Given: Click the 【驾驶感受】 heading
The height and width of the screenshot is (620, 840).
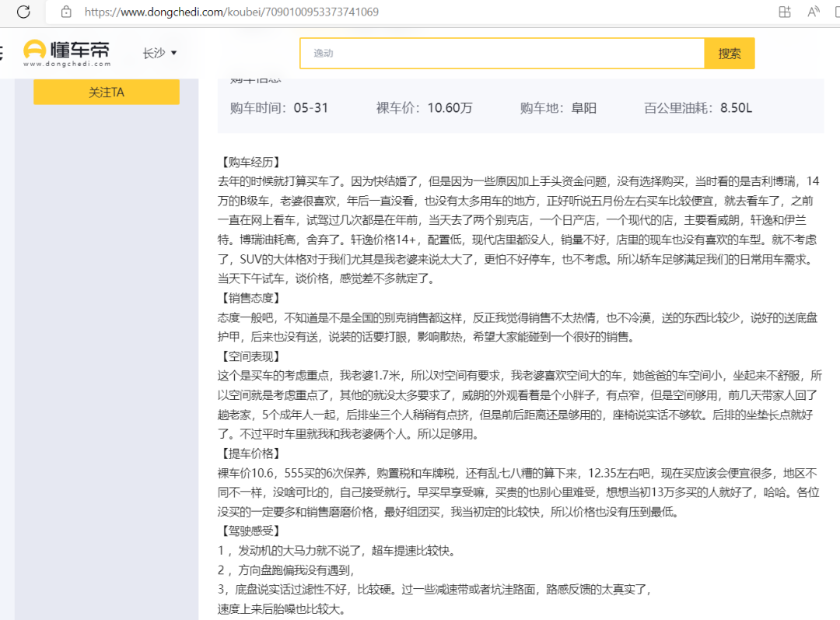Looking at the screenshot, I should pos(250,531).
